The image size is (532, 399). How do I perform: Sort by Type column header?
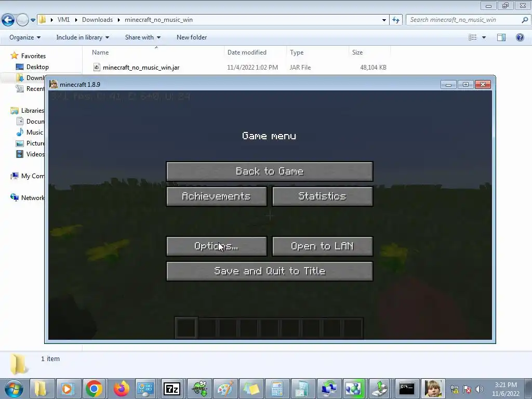[x=317, y=52]
